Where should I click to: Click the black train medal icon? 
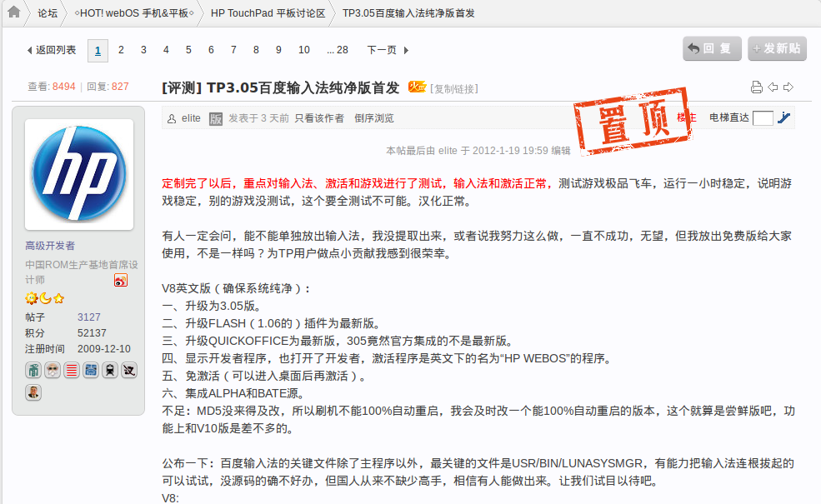coord(110,371)
